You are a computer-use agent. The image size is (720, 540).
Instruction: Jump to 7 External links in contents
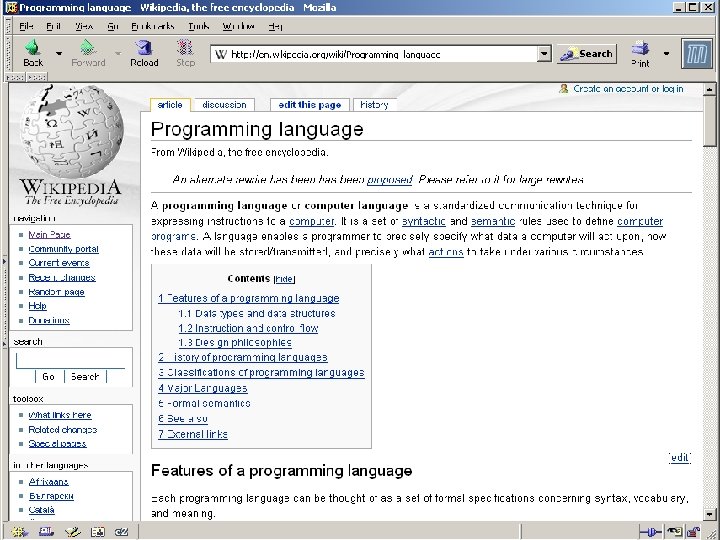[192, 434]
